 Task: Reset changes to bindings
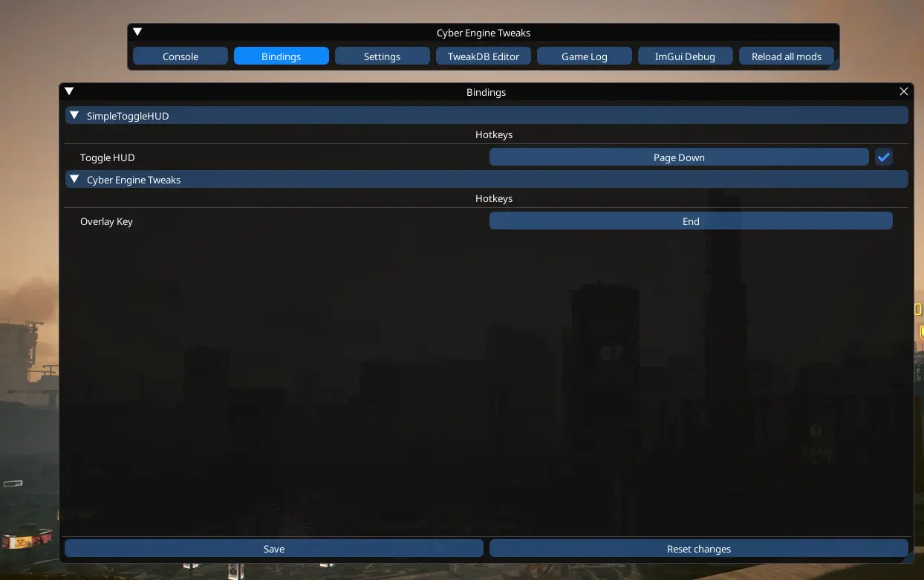click(x=699, y=548)
